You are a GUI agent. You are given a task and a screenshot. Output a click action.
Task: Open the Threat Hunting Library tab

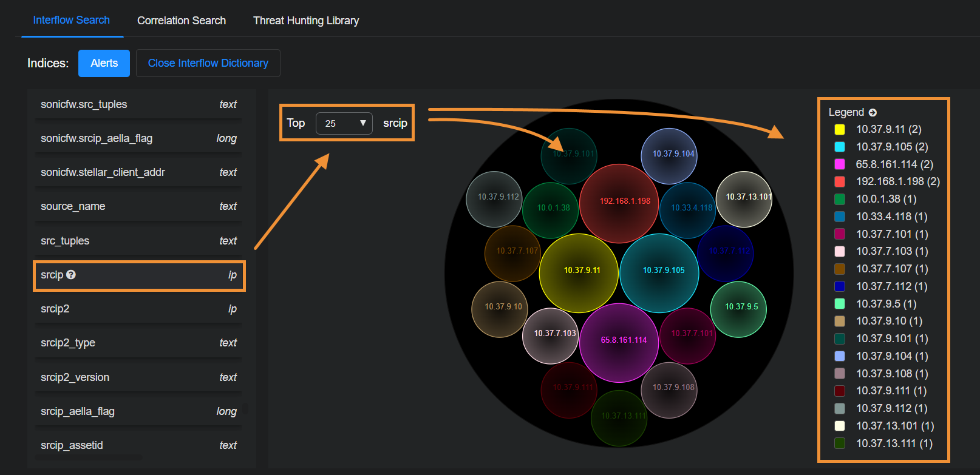(x=306, y=21)
